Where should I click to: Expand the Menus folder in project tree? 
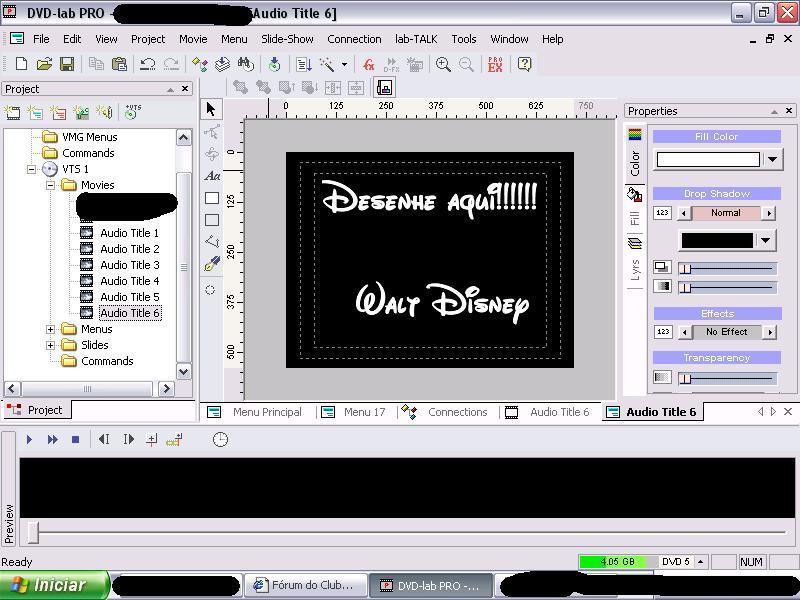[51, 329]
